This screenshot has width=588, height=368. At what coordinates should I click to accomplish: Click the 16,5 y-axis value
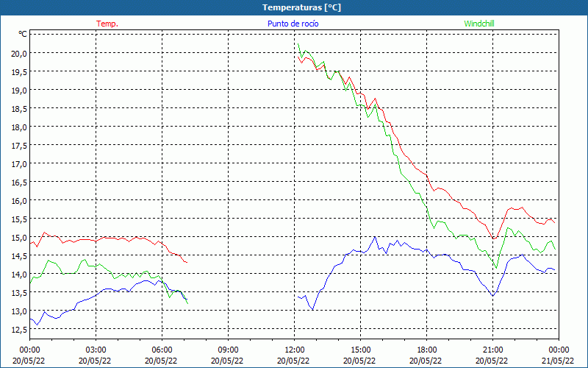19,182
